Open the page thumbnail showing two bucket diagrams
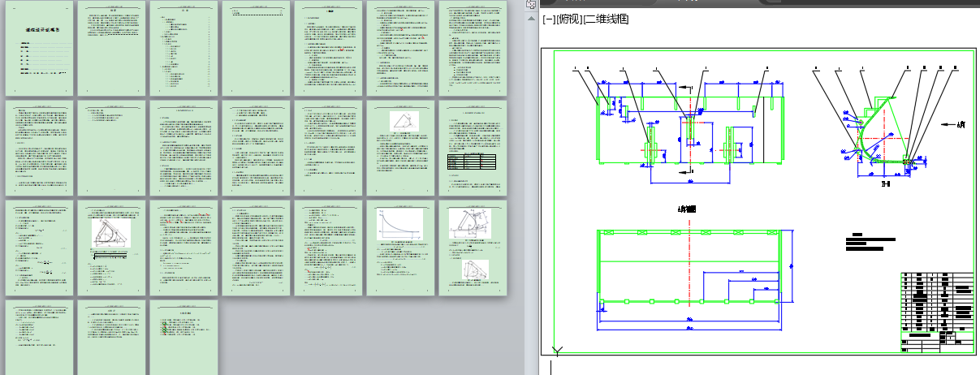This screenshot has height=375, width=980. (x=473, y=247)
